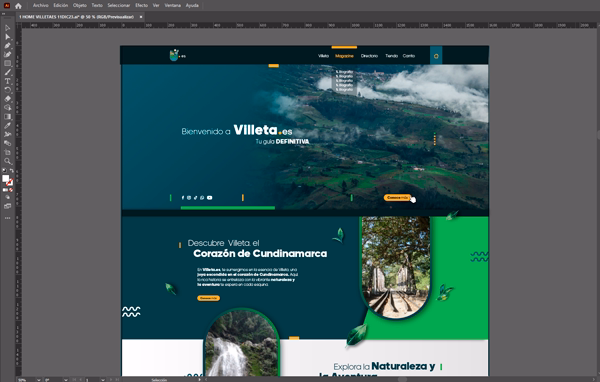The image size is (600, 382).
Task: Open the Edición menu
Action: coord(60,5)
